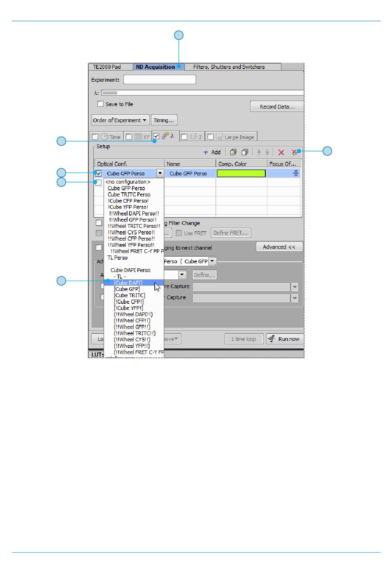Toggle the Time tab checkbox
392x565 pixels.
(95, 137)
